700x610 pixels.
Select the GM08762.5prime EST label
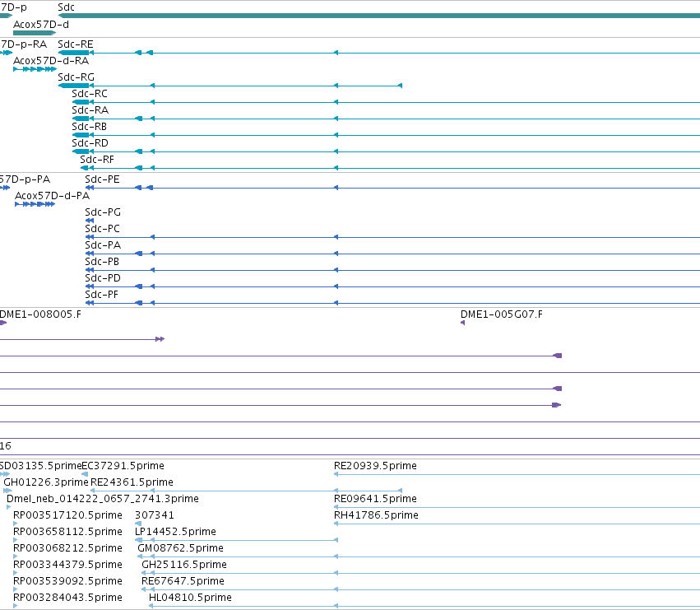tap(180, 548)
